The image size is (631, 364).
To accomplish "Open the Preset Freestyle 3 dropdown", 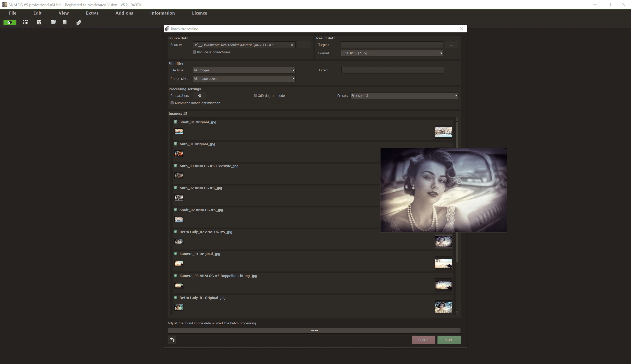I will point(456,95).
